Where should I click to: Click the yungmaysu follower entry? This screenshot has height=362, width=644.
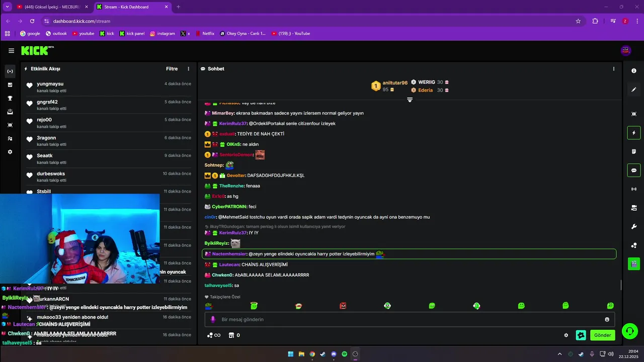point(109,87)
